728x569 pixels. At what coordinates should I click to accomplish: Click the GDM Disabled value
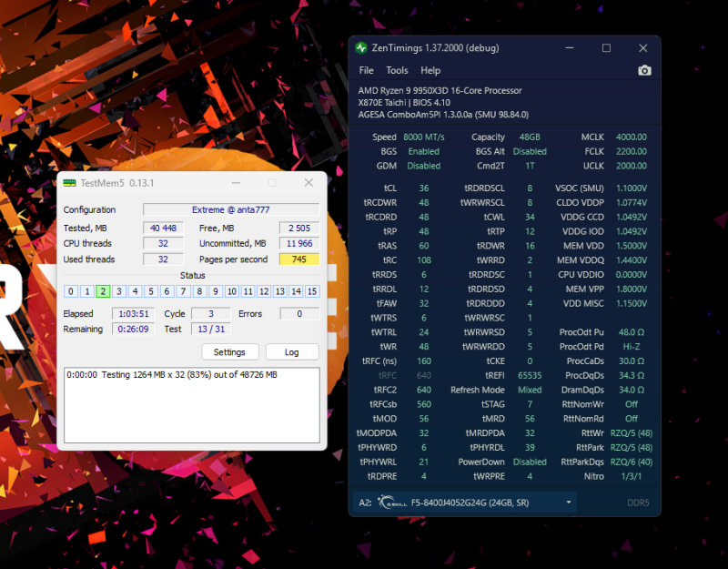tap(424, 166)
